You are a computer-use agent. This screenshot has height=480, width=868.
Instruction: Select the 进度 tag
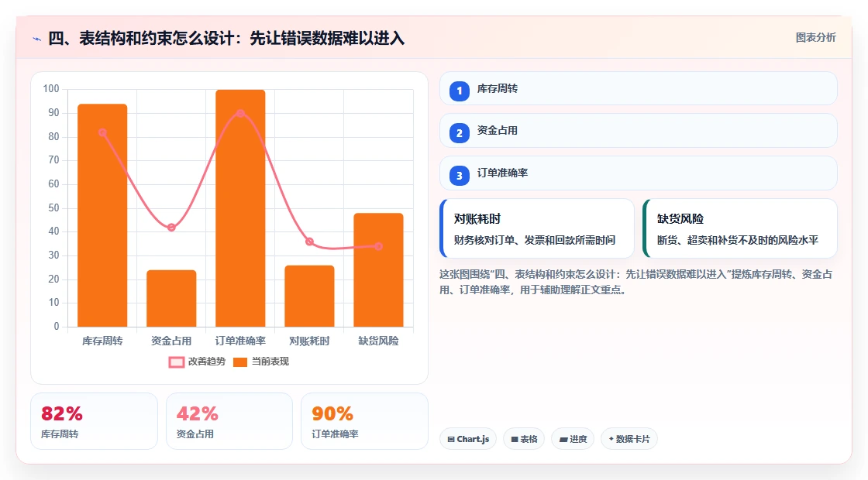(573, 439)
